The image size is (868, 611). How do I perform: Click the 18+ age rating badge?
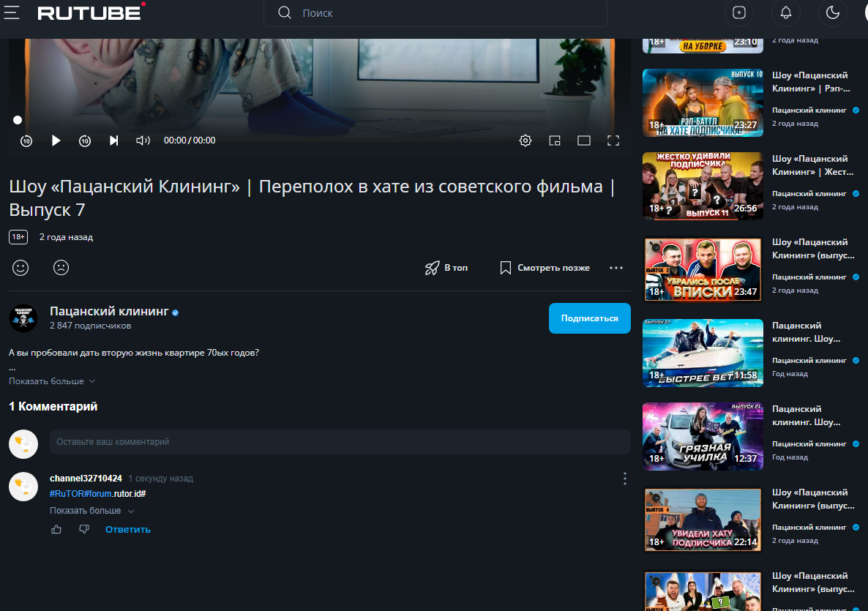point(18,237)
